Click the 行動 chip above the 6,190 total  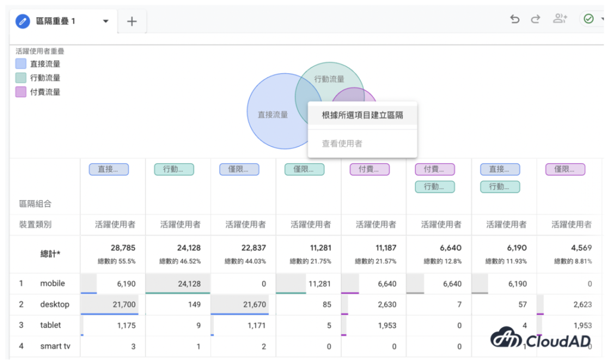500,187
